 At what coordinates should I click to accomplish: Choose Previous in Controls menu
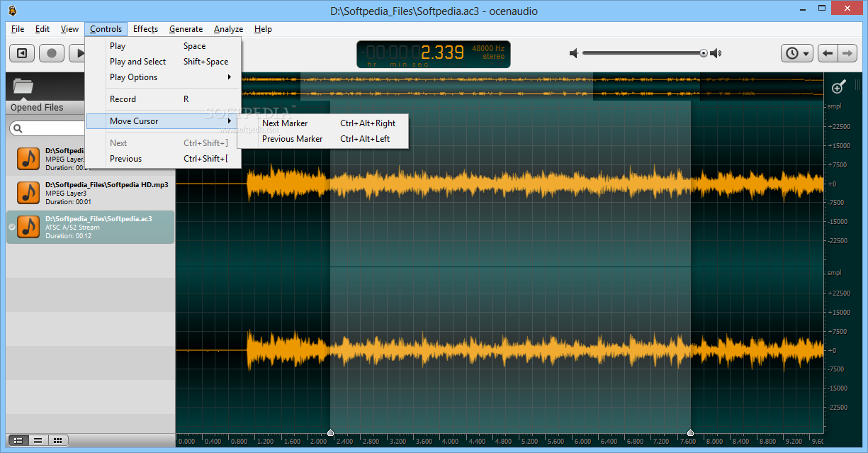click(164, 159)
